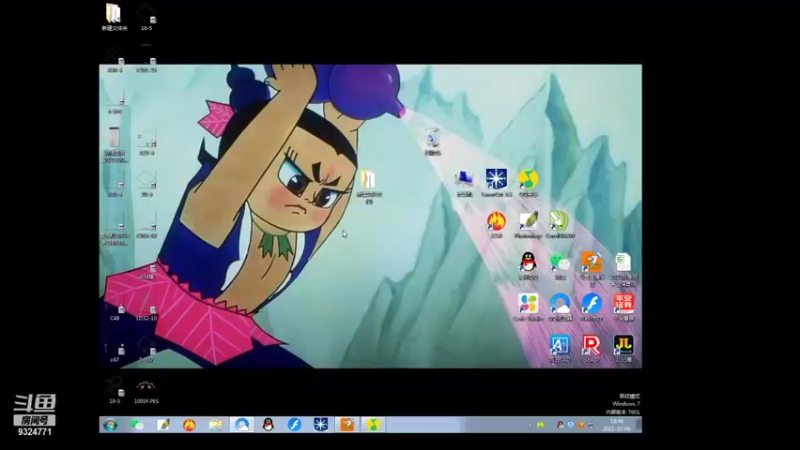800x450 pixels.
Task: Open QQ penguin from the taskbar
Action: [x=268, y=424]
